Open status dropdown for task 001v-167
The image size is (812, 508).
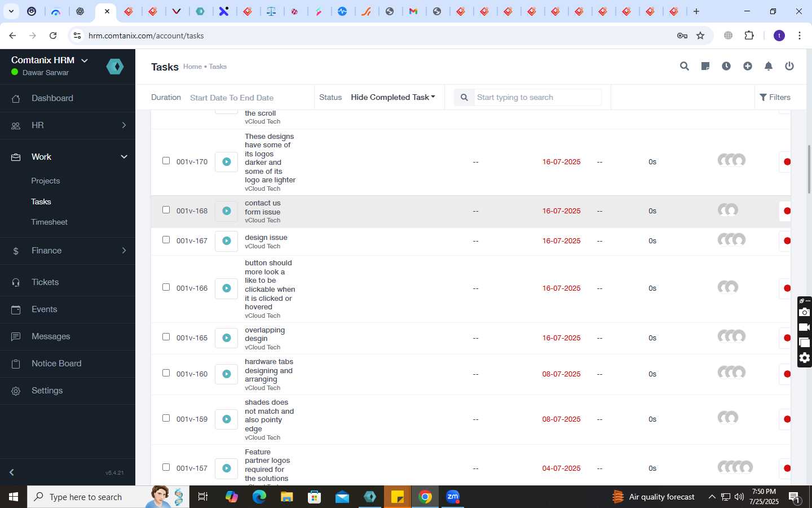pos(785,241)
